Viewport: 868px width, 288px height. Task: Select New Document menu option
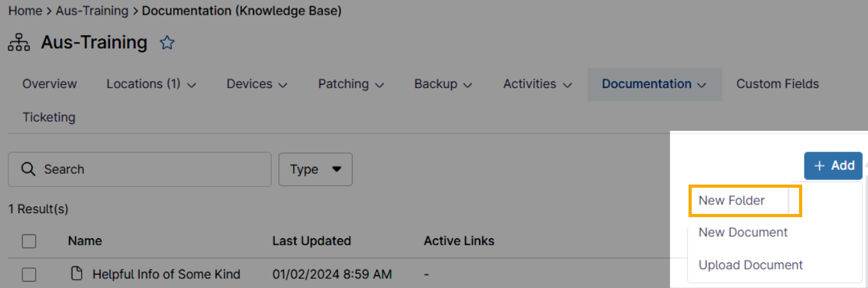743,232
